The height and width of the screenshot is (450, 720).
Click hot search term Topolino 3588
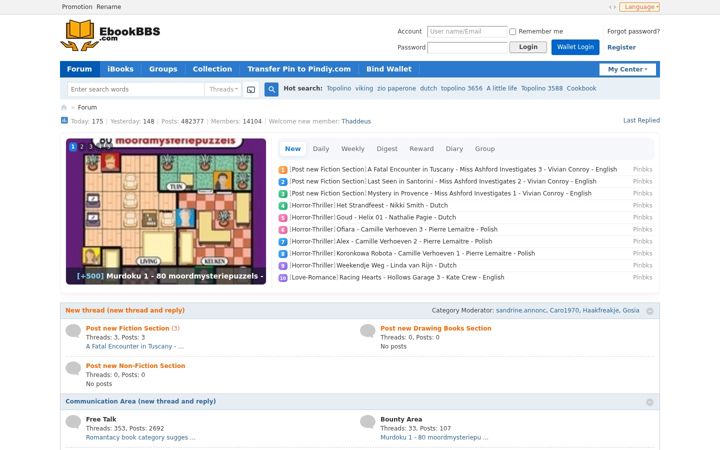click(x=541, y=88)
